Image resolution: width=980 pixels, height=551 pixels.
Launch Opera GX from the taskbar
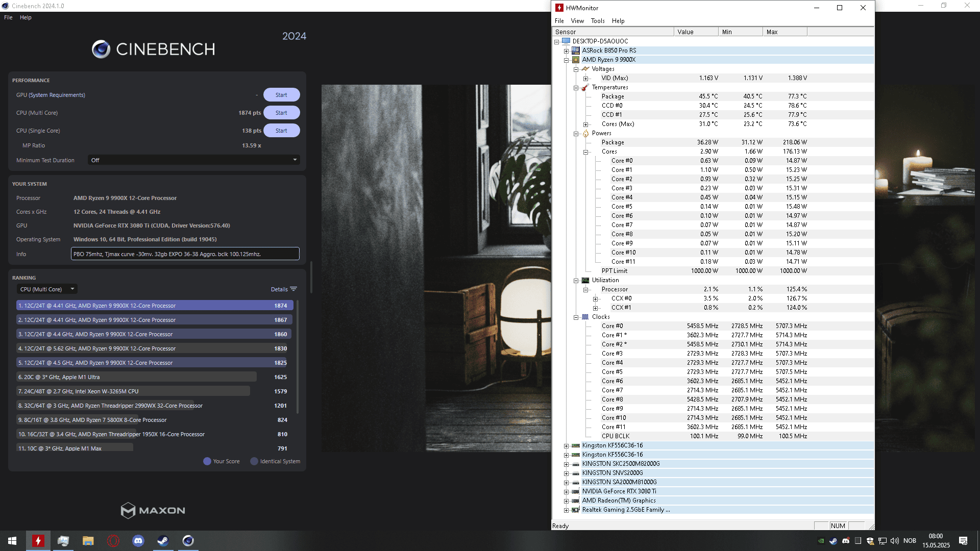click(x=113, y=541)
